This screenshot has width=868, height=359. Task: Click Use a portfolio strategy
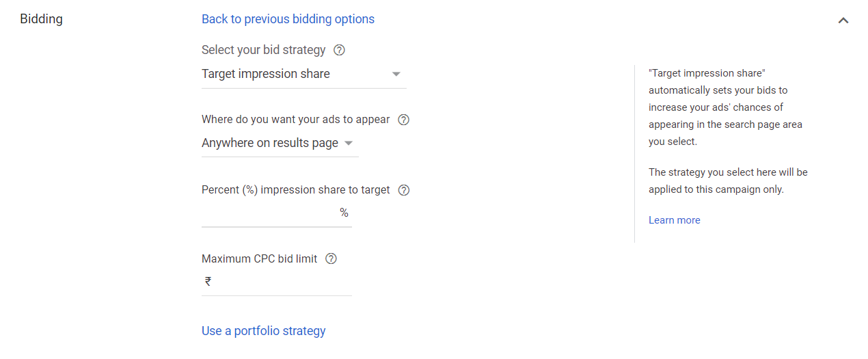[x=263, y=331]
